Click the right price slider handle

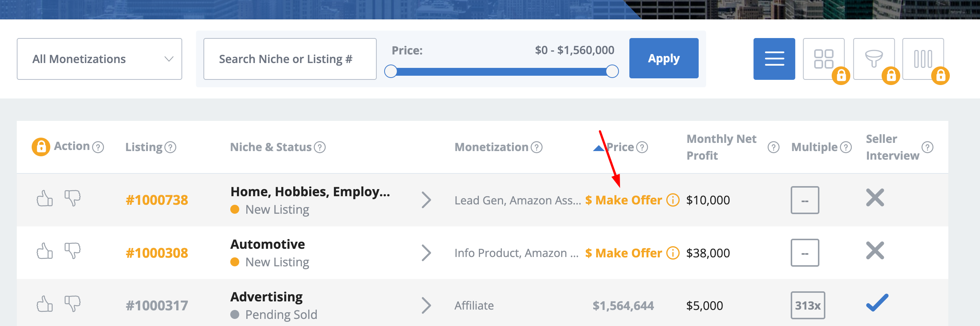612,71
